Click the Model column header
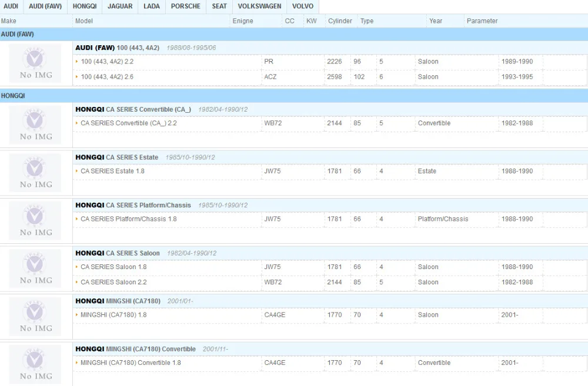 [x=83, y=21]
